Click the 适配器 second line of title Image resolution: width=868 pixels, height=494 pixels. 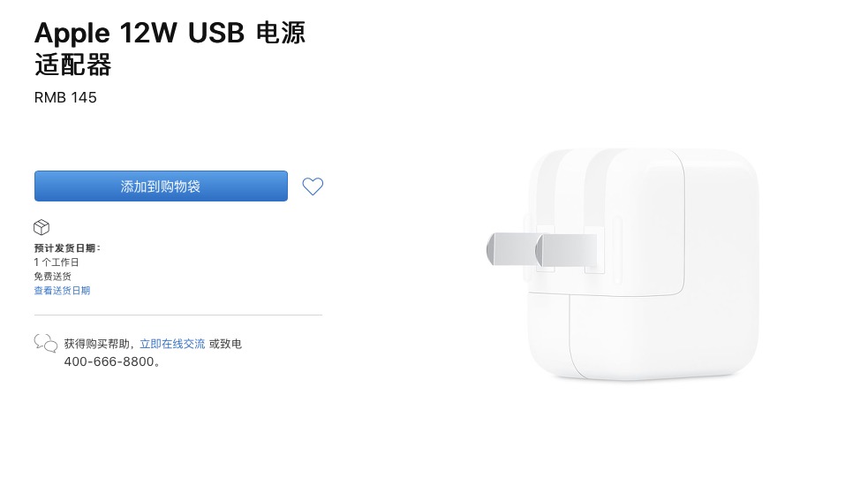(x=73, y=65)
